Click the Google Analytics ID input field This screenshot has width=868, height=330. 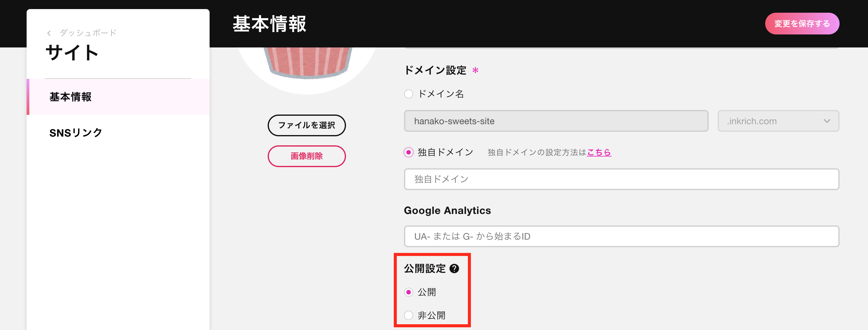[621, 236]
